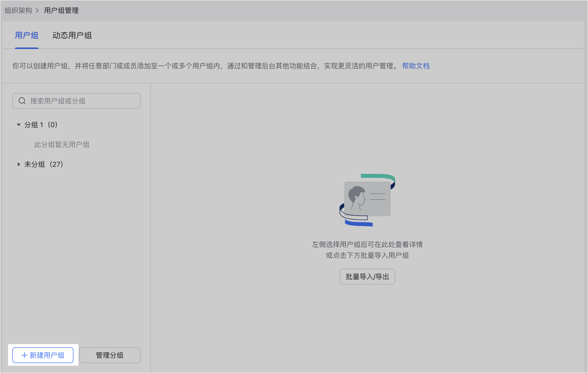Click the 批量导入/导出 button
This screenshot has height=373, width=588.
[x=367, y=277]
